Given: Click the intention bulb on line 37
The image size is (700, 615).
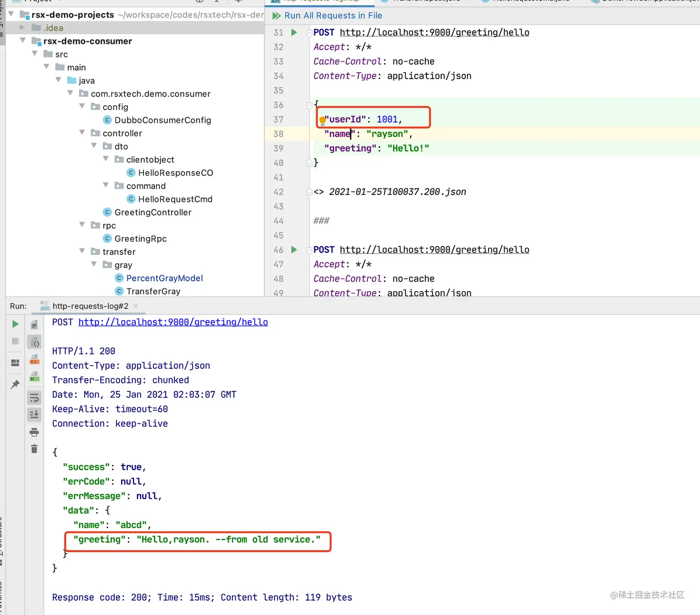Looking at the screenshot, I should [x=322, y=121].
